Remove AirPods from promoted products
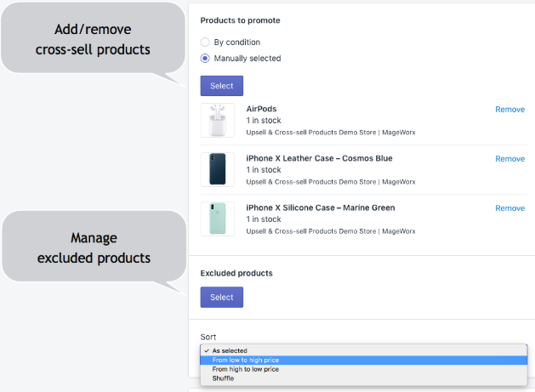Viewport: 535px width, 392px height. [x=509, y=110]
